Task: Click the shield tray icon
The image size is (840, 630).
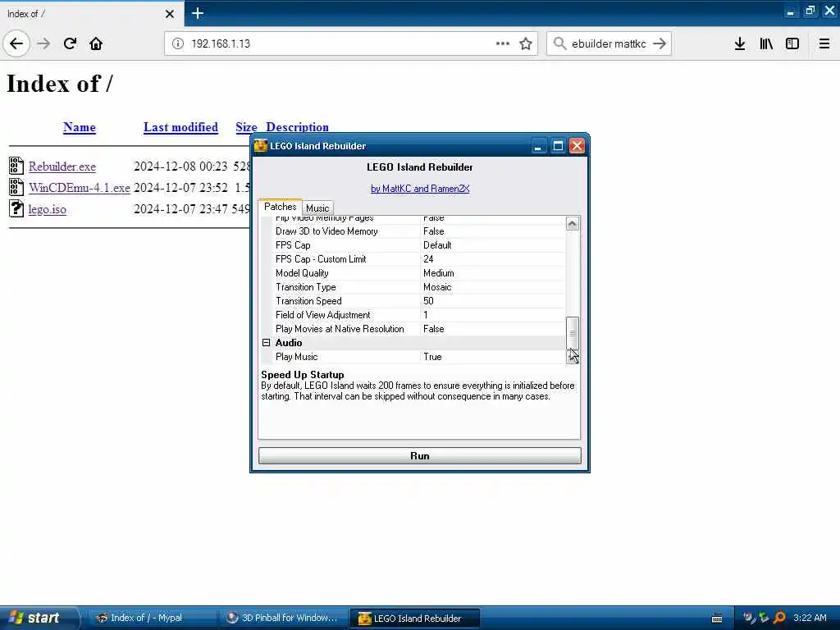Action: pyautogui.click(x=764, y=618)
